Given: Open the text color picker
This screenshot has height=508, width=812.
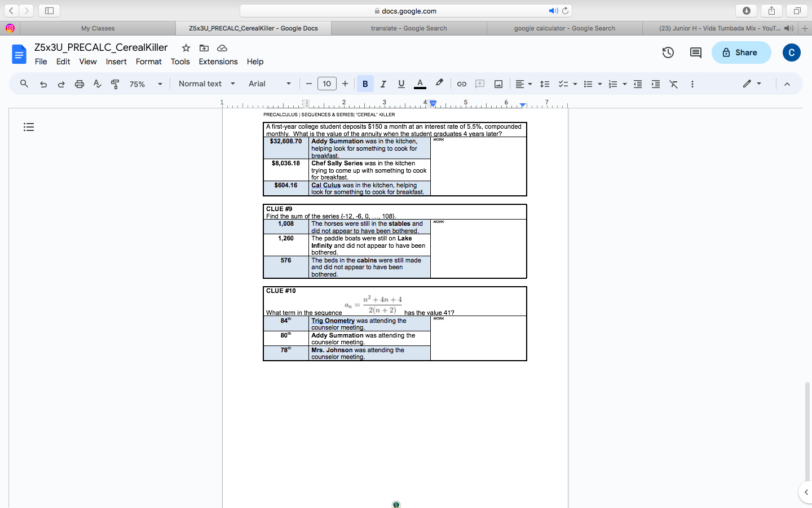Looking at the screenshot, I should [x=420, y=84].
